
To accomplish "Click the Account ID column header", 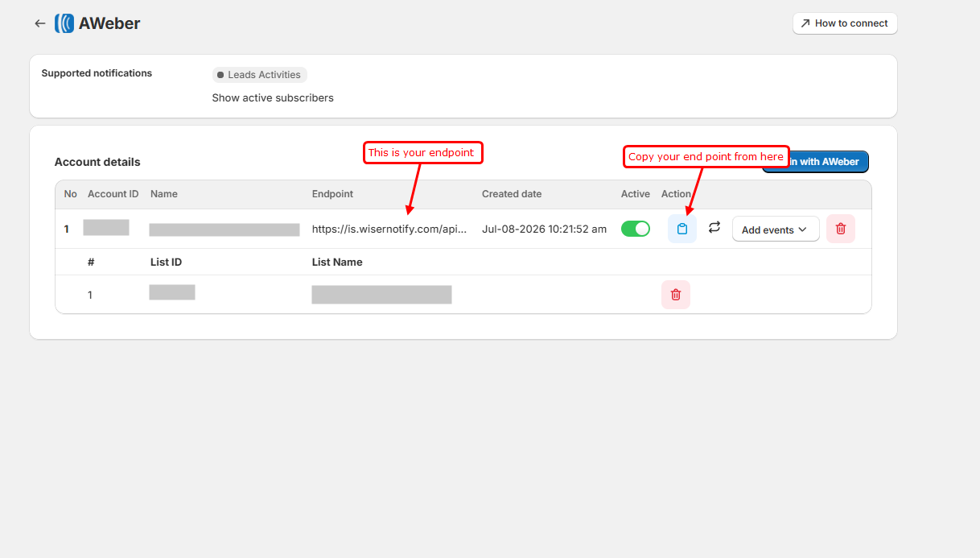I will (x=113, y=194).
